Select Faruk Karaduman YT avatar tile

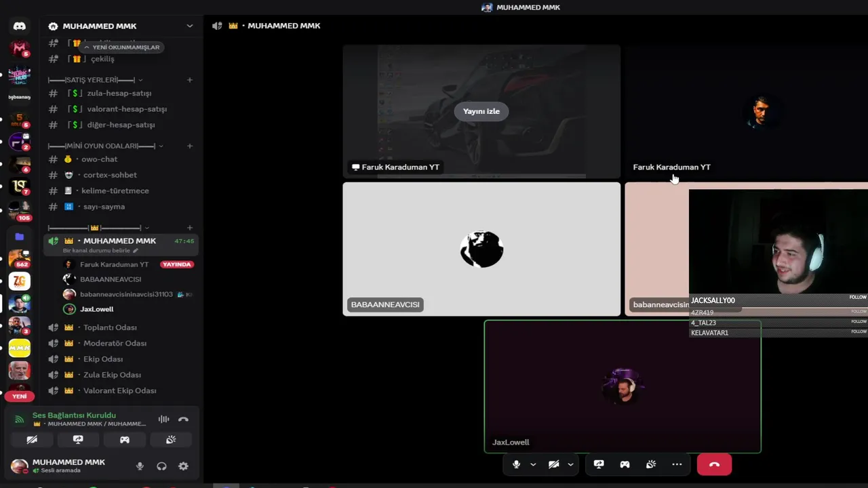761,112
